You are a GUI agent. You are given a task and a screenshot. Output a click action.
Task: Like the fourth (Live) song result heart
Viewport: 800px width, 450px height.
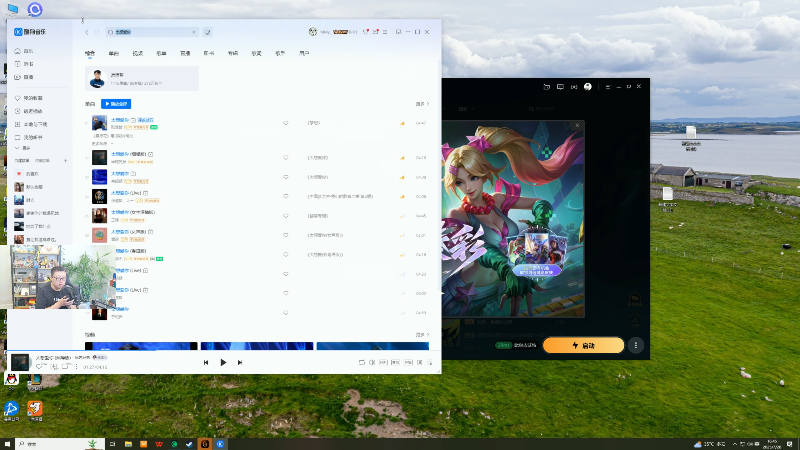coord(286,196)
